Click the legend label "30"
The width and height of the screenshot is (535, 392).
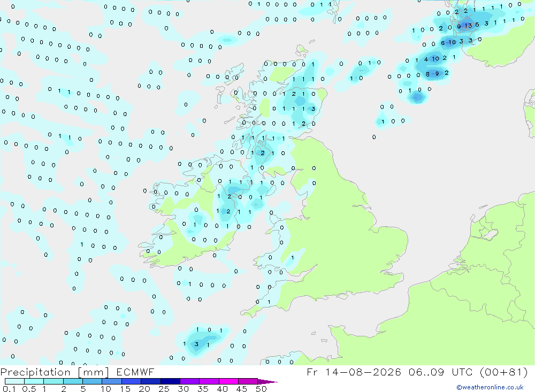point(183,389)
